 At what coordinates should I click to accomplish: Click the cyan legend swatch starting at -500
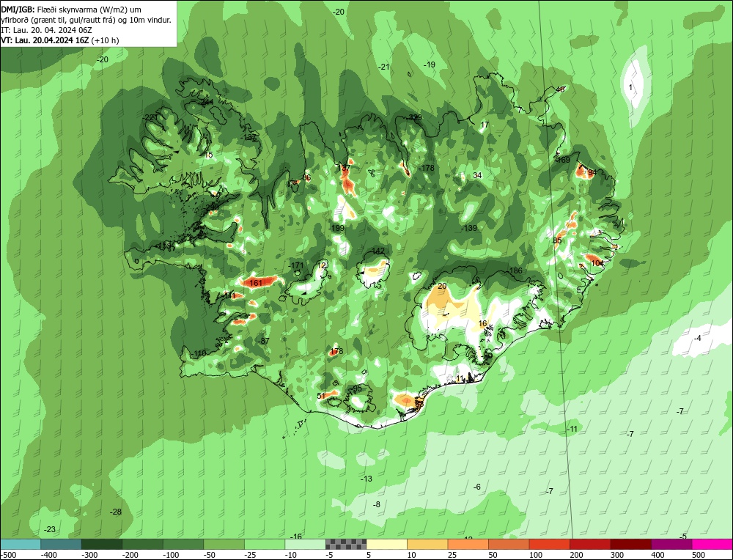coord(20,544)
